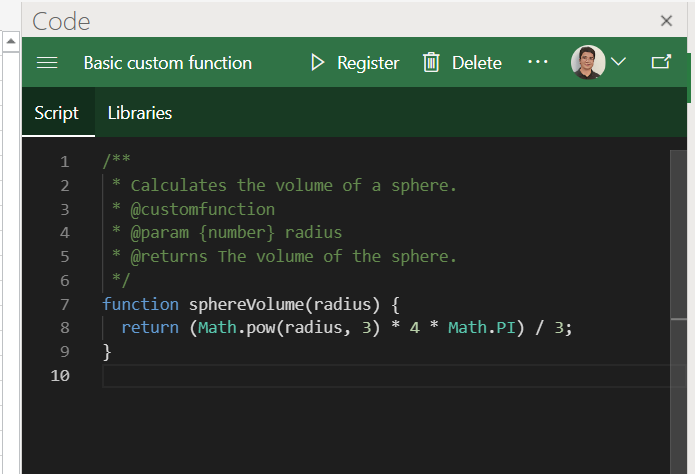Viewport: 695px width, 474px height.
Task: Click the spreadsheet scroll up arrow
Action: tap(11, 42)
